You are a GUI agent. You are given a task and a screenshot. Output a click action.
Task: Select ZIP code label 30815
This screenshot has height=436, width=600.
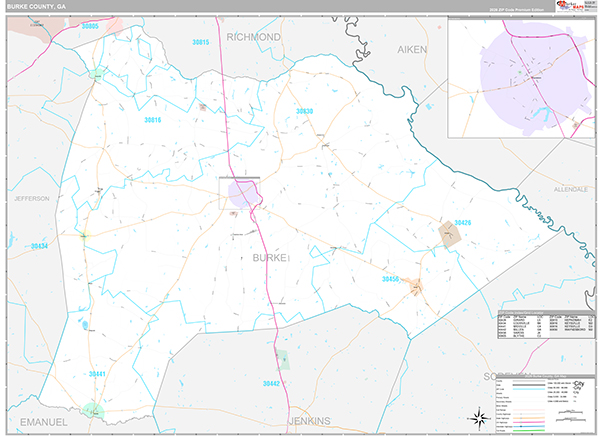(x=201, y=42)
